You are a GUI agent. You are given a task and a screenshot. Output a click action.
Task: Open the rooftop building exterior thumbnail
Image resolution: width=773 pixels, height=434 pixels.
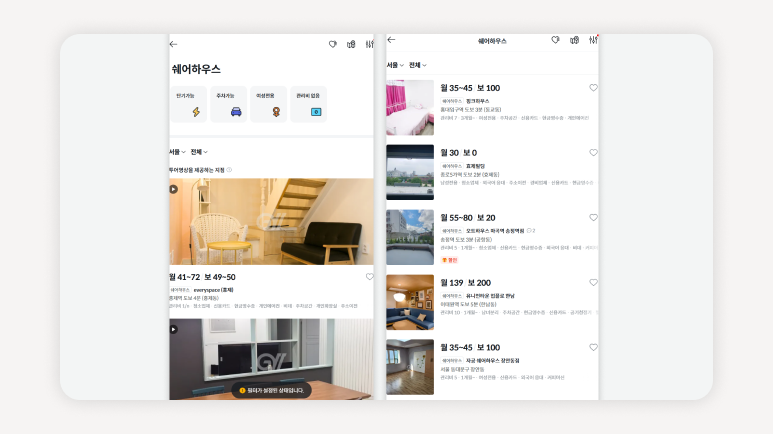click(410, 237)
